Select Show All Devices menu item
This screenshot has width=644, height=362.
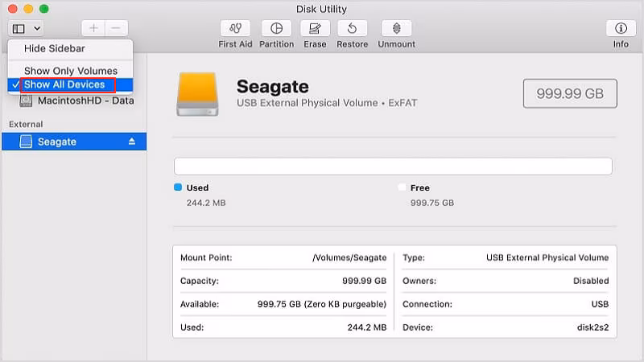pos(70,84)
